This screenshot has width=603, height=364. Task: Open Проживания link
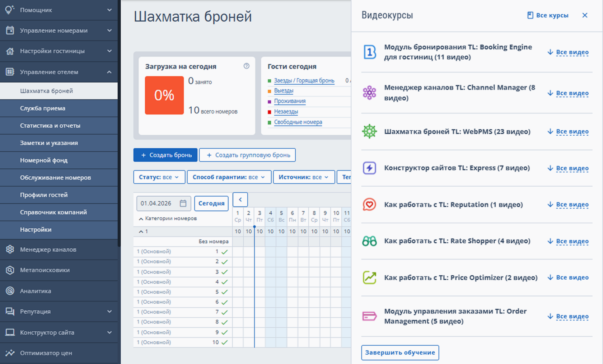290,101
